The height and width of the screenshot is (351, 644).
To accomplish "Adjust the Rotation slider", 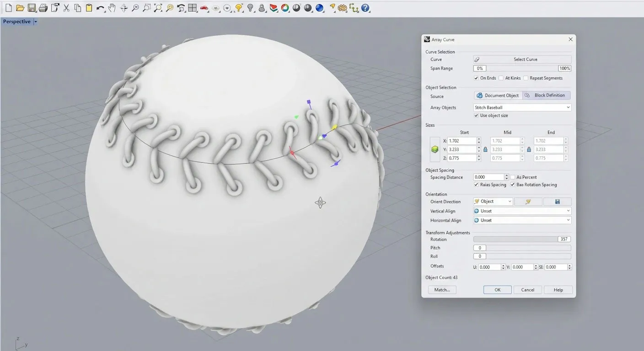I will pos(517,239).
